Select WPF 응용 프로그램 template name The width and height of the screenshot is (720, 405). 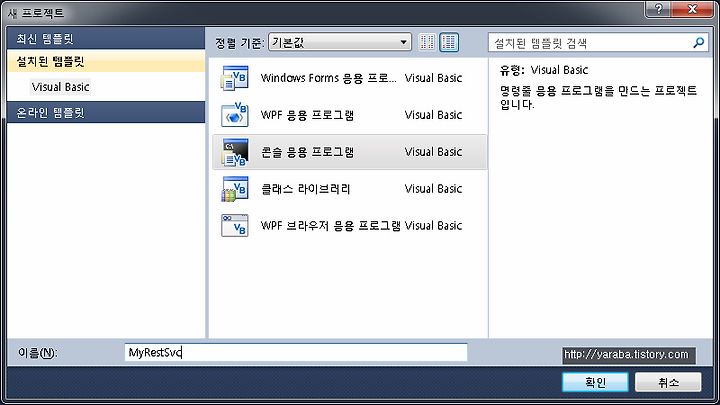click(307, 115)
